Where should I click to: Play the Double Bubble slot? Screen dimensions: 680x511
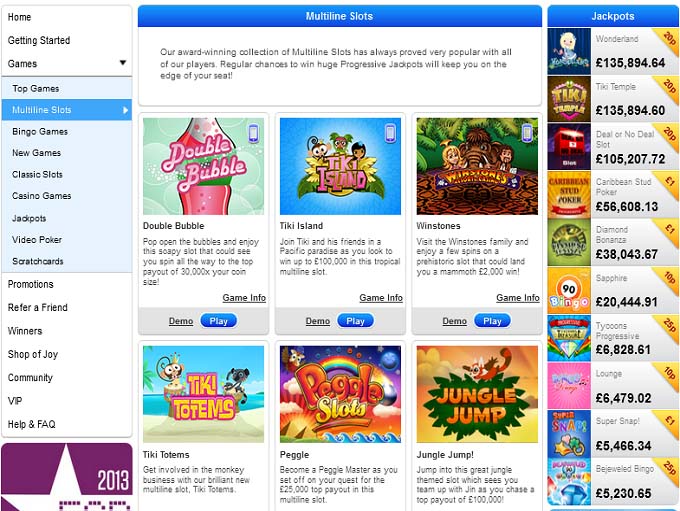click(x=219, y=321)
